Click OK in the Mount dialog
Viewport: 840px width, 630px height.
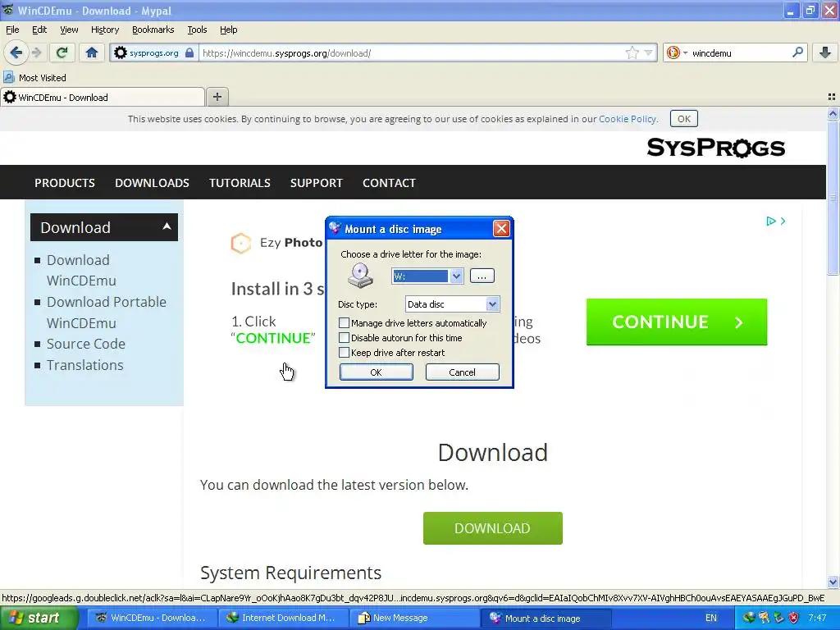[x=376, y=372]
